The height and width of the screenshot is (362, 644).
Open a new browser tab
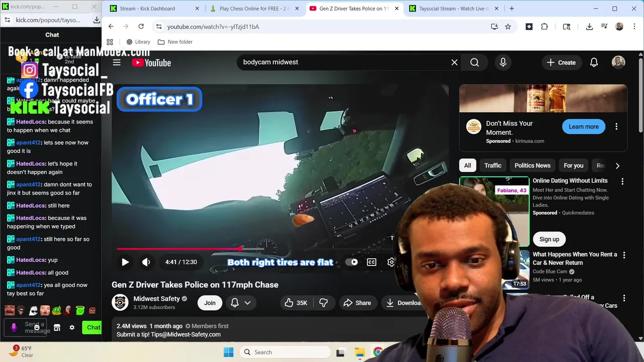512,9
